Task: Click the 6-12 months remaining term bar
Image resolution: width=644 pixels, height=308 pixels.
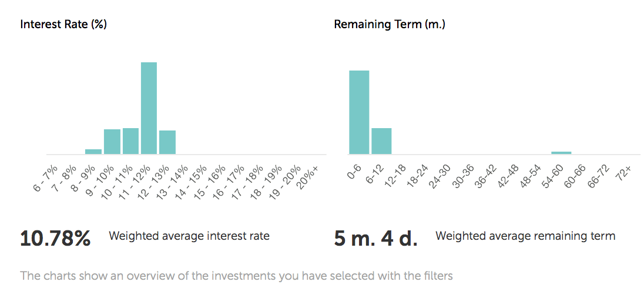Action: tap(381, 141)
